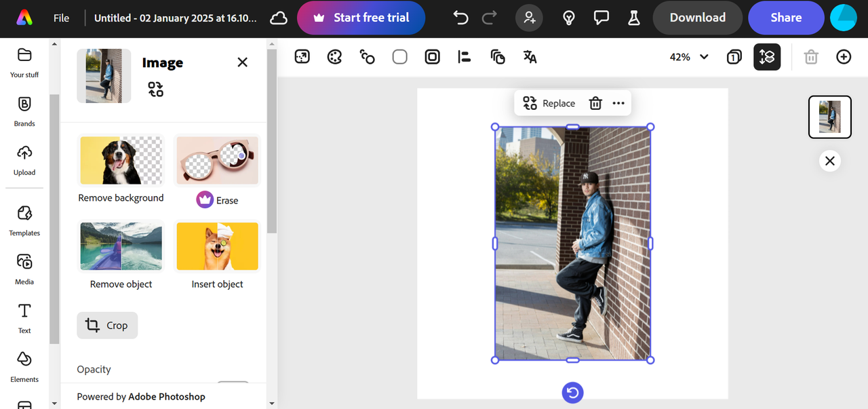The image size is (868, 409).
Task: Select the Insert object tool
Action: (217, 256)
